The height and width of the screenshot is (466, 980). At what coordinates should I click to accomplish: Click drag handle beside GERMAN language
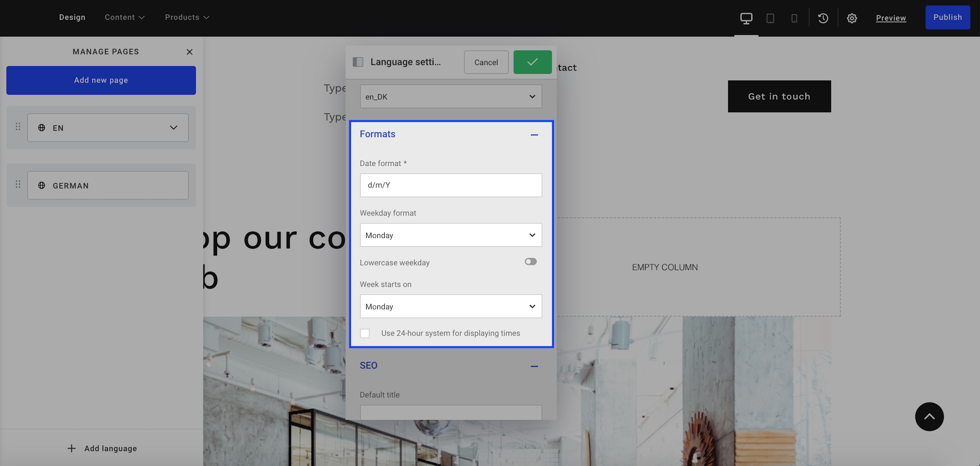click(18, 184)
